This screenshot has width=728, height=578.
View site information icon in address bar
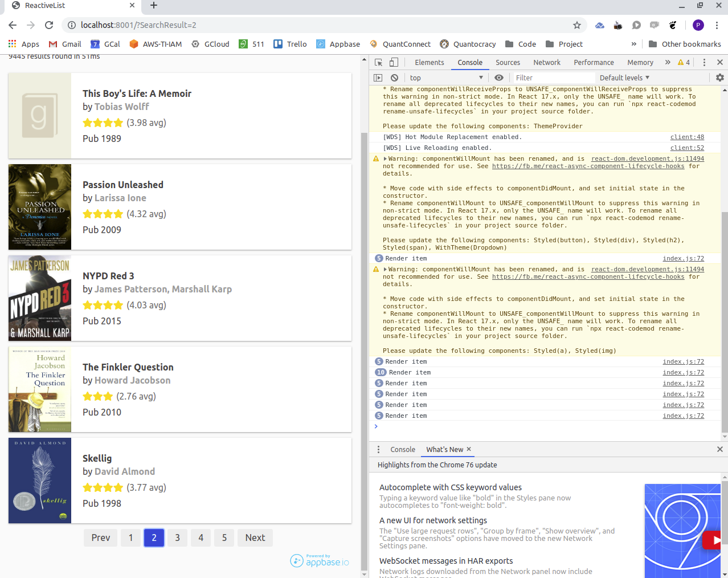[71, 25]
